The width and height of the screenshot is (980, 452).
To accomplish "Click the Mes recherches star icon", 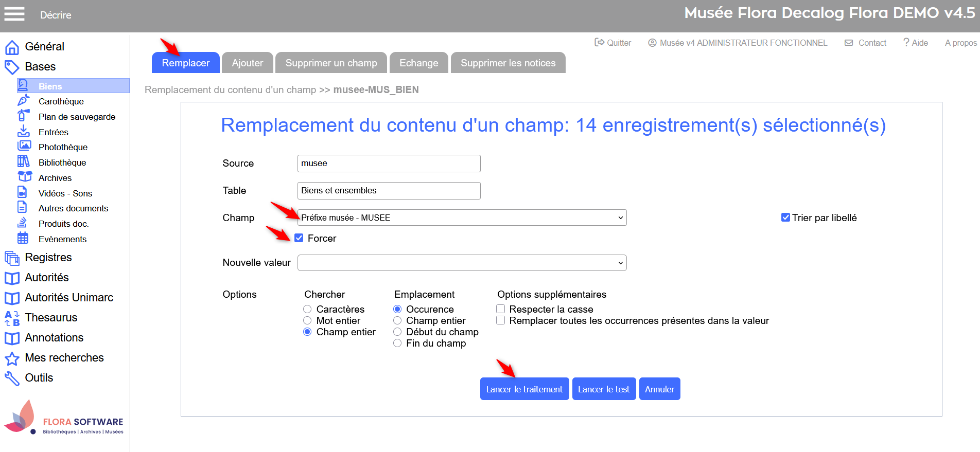I will click(x=12, y=358).
